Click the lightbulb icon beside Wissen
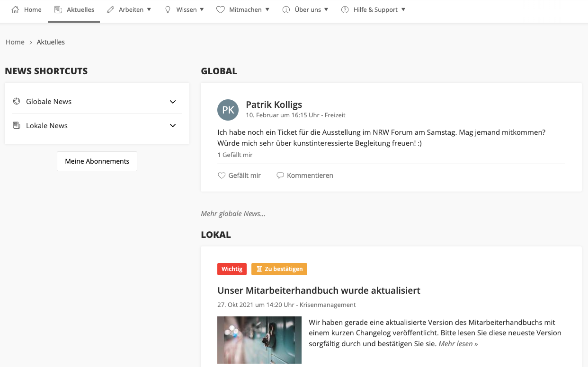Viewport: 588px width, 367px height. [x=168, y=9]
